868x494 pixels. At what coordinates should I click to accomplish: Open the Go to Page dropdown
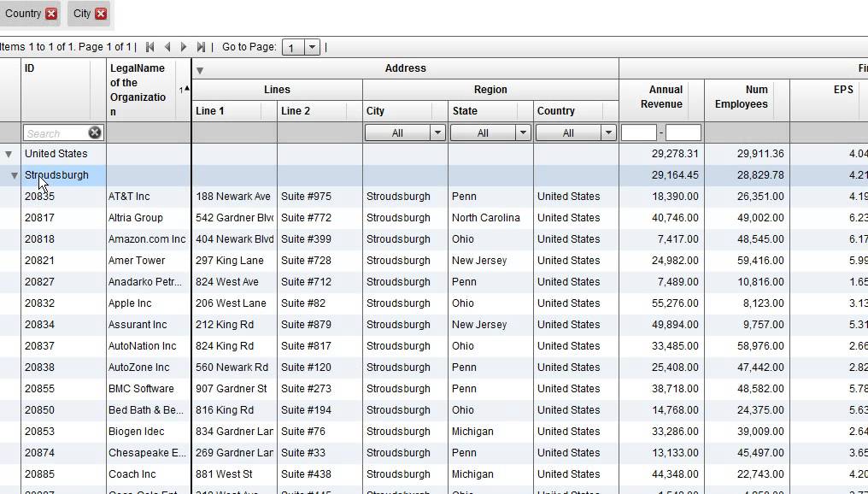(x=312, y=48)
